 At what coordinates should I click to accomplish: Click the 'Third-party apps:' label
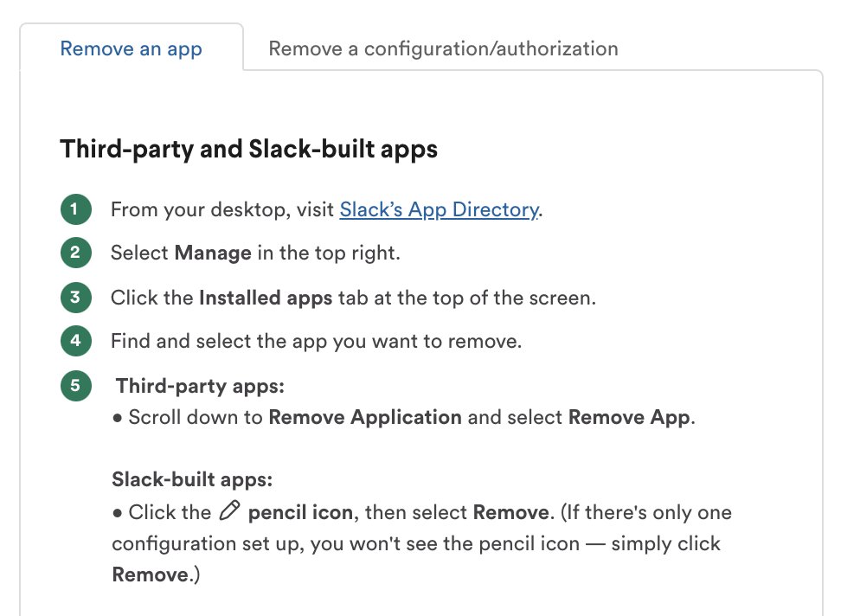[200, 386]
